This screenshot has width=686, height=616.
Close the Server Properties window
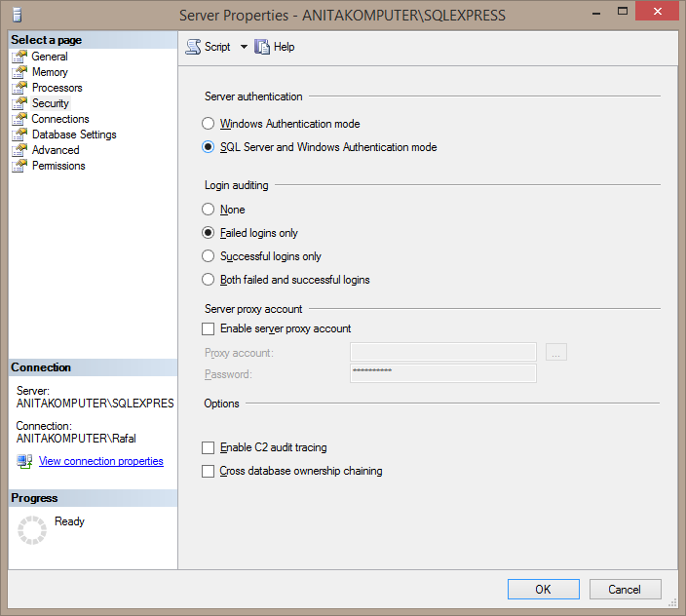(x=657, y=12)
